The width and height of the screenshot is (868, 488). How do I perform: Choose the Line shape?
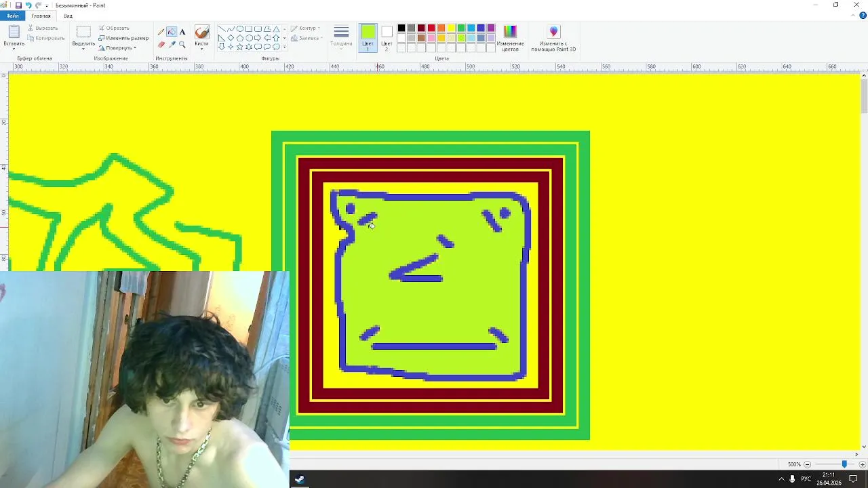(222, 29)
